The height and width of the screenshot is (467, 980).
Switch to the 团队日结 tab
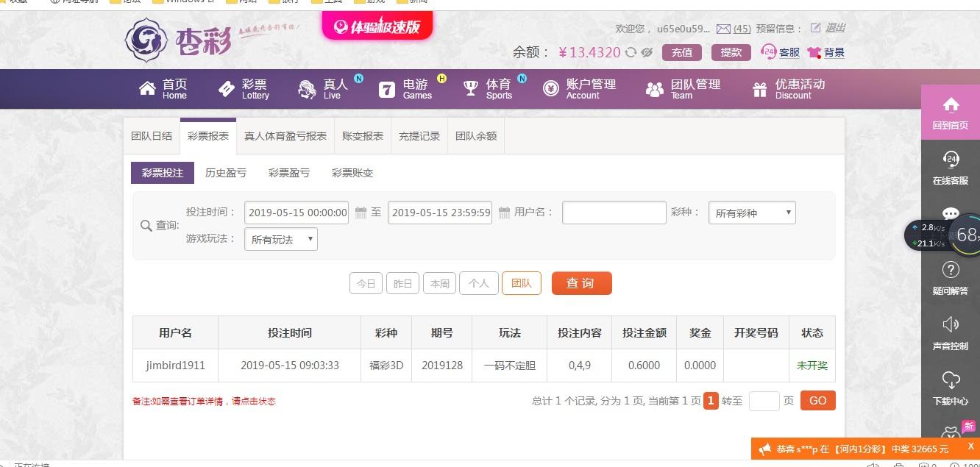coord(152,136)
